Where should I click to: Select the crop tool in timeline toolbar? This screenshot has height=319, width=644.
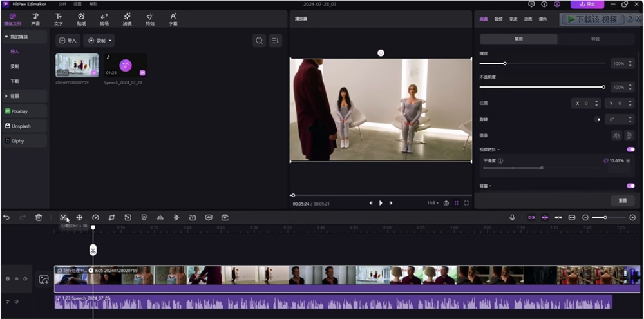tap(111, 218)
